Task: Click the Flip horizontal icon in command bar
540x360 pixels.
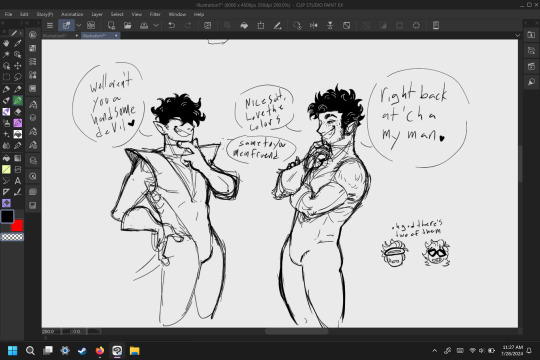Action: pyautogui.click(x=313, y=25)
